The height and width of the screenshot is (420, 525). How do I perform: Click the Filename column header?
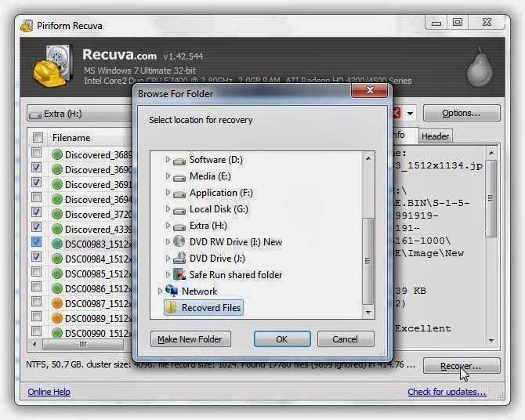[x=71, y=138]
